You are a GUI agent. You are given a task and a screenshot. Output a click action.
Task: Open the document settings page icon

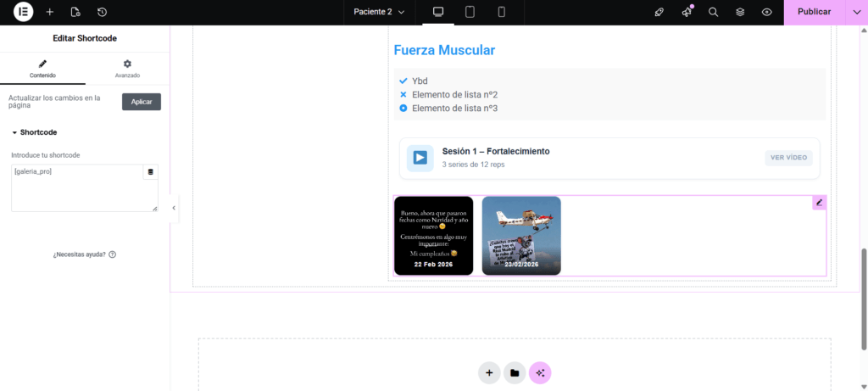75,12
